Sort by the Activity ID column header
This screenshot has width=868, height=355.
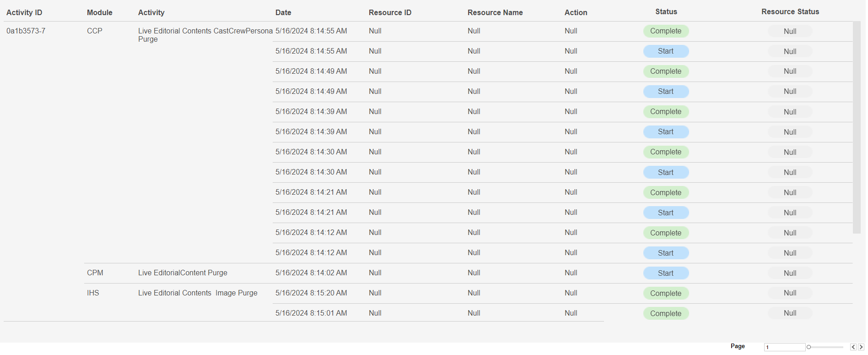[x=24, y=12]
